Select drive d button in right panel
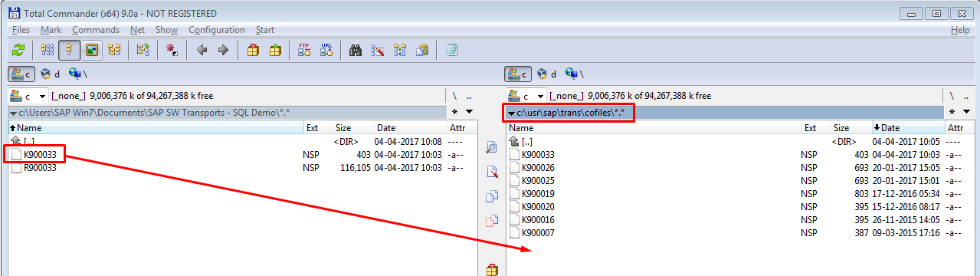 pos(548,74)
